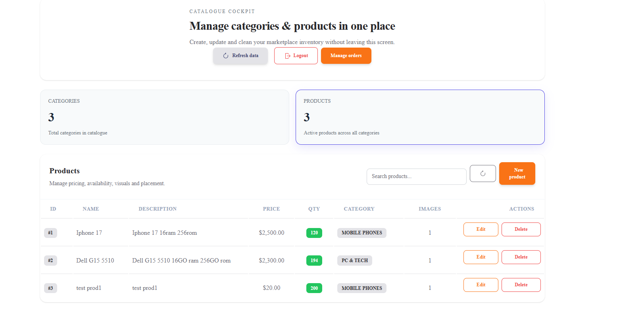Click test prod1's MOBILE PHONES tag
The height and width of the screenshot is (322, 644).
tap(362, 288)
